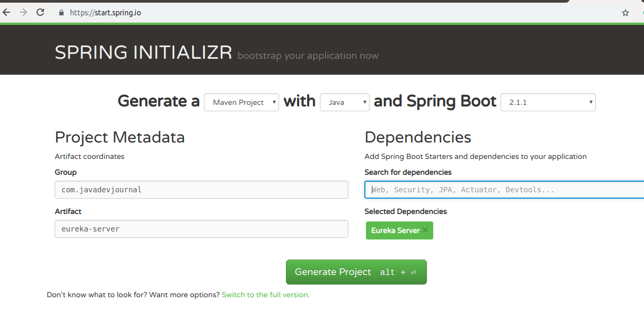Click the Artifact field label
Image resolution: width=644 pixels, height=320 pixels.
pyautogui.click(x=68, y=211)
